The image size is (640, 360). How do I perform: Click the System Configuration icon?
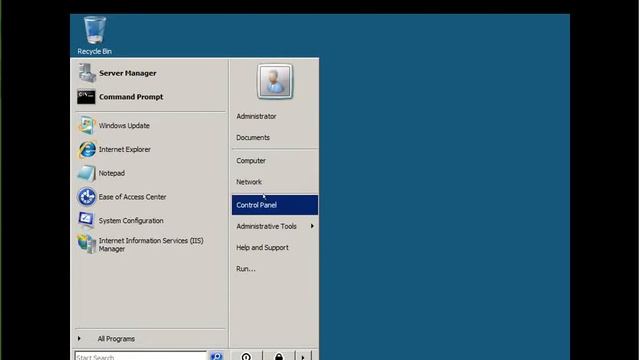(x=87, y=220)
